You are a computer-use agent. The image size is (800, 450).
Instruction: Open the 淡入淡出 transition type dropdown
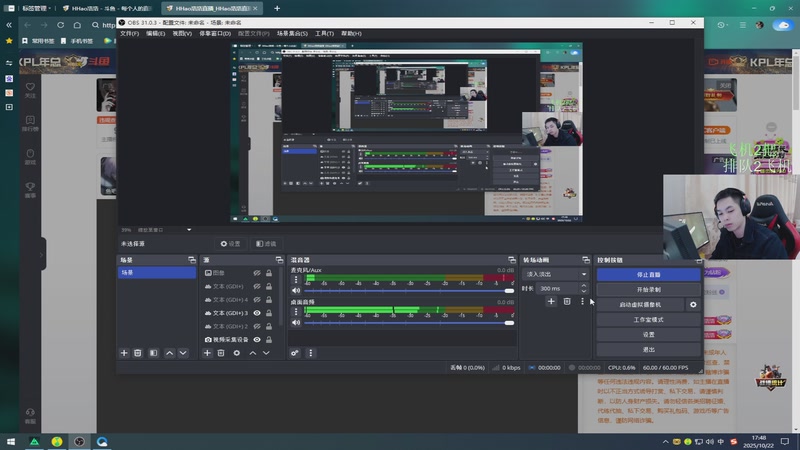(x=555, y=274)
